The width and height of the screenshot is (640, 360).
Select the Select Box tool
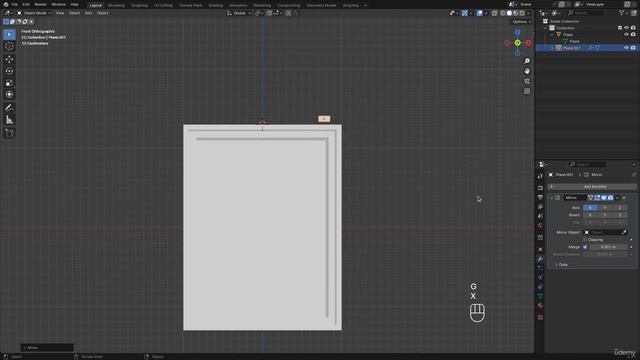[x=9, y=34]
